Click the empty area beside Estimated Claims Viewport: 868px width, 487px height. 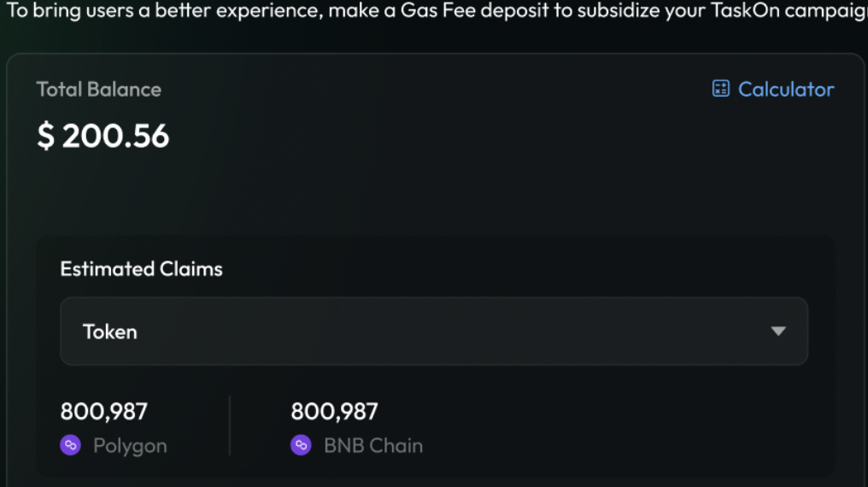(x=513, y=269)
